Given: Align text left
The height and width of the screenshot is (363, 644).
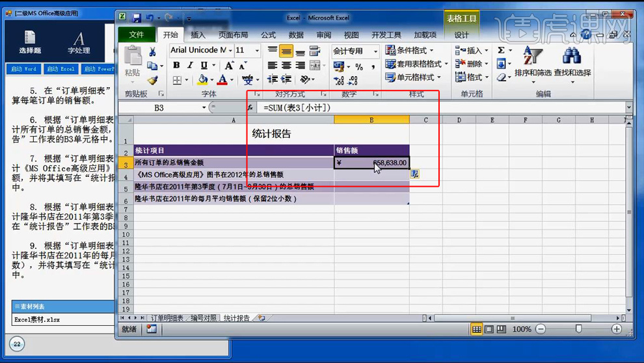Looking at the screenshot, I should tap(273, 65).
